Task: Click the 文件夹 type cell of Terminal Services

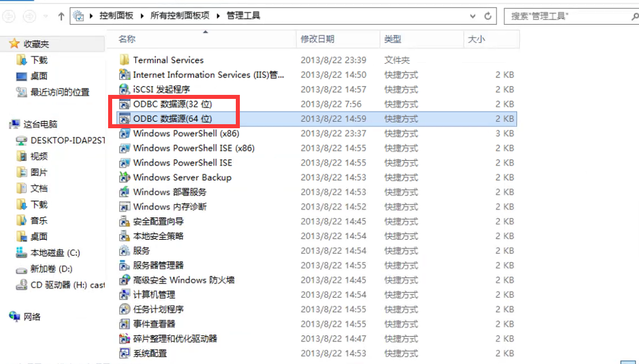Action: pos(397,60)
